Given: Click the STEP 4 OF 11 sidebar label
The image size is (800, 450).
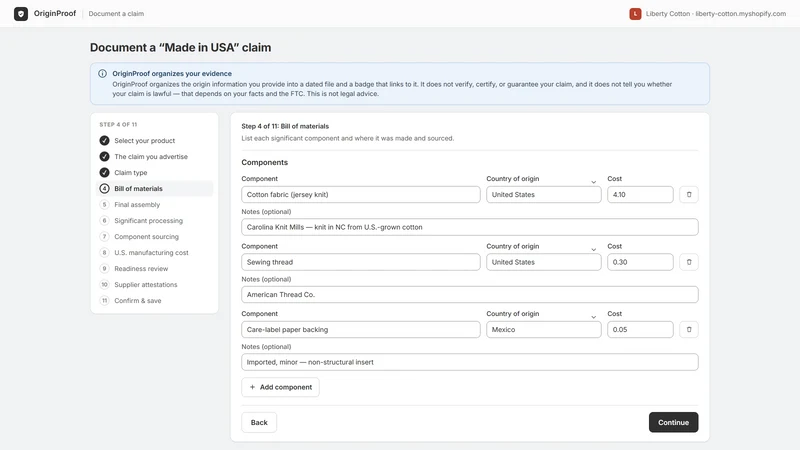Looking at the screenshot, I should pyautogui.click(x=118, y=124).
